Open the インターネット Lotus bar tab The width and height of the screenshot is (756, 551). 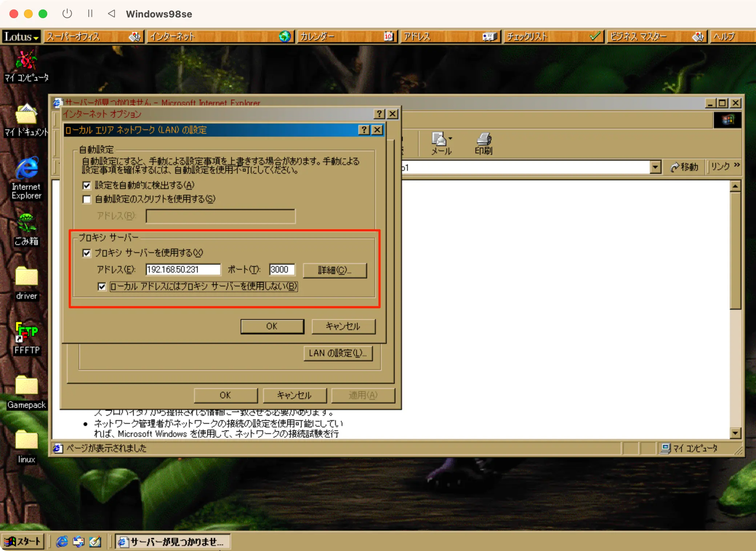(218, 36)
